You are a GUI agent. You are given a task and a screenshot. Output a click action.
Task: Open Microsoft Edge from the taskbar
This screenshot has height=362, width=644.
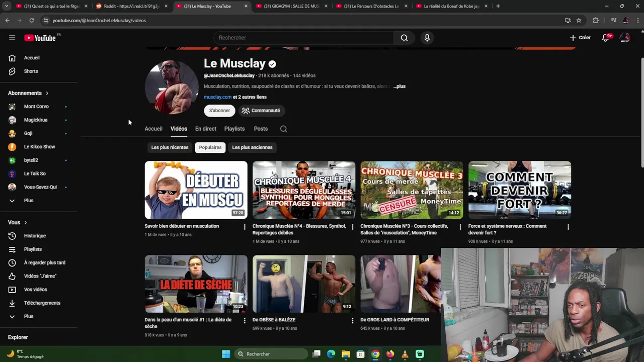point(331,354)
